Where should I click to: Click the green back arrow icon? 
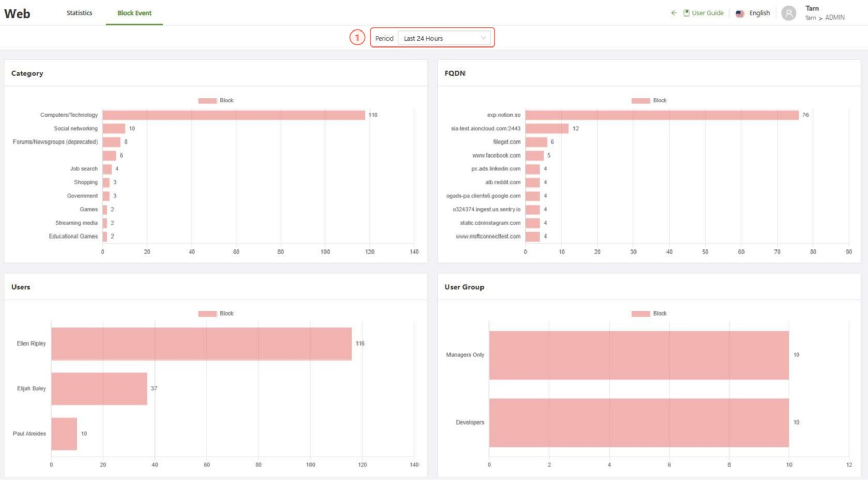tap(674, 13)
